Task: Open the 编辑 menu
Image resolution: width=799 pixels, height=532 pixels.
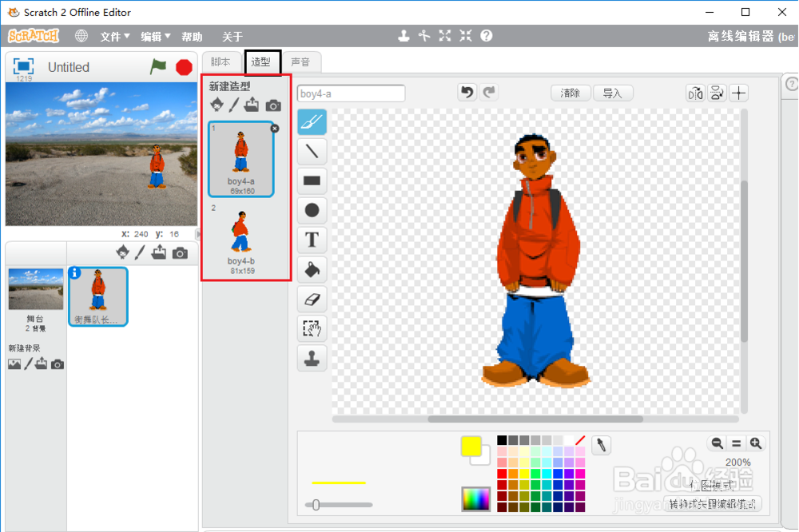Action: pyautogui.click(x=156, y=37)
